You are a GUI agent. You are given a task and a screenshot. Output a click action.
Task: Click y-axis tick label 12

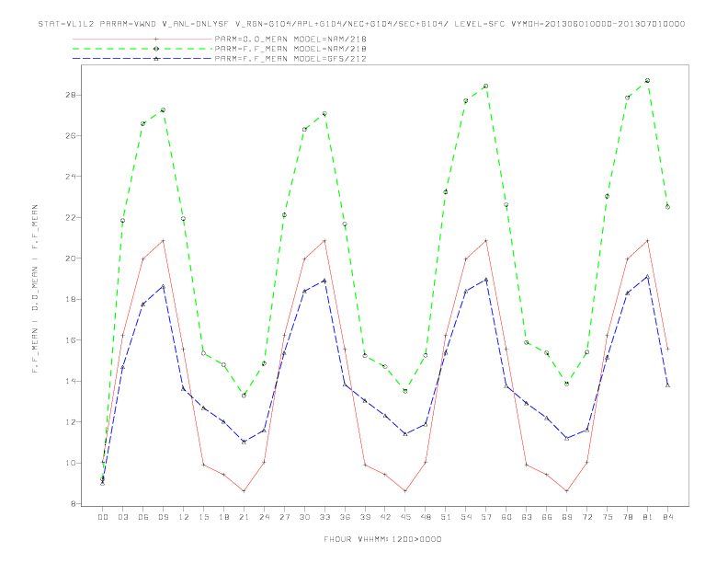72,421
